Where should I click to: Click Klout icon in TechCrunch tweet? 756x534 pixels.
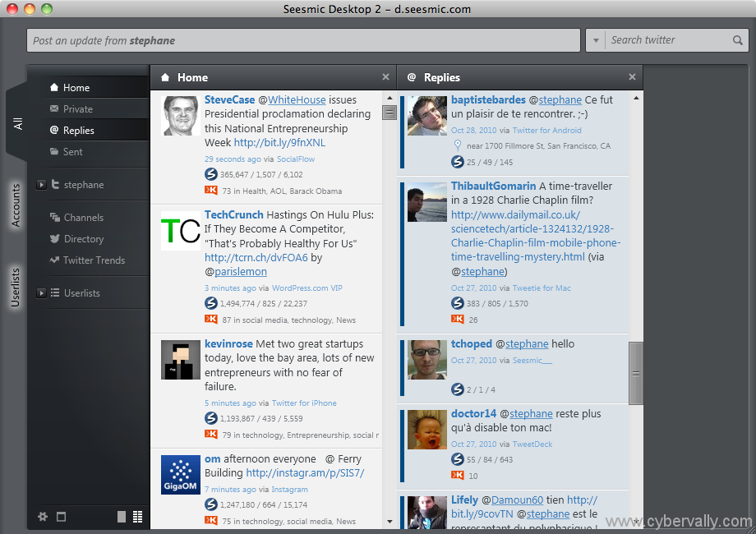point(211,319)
